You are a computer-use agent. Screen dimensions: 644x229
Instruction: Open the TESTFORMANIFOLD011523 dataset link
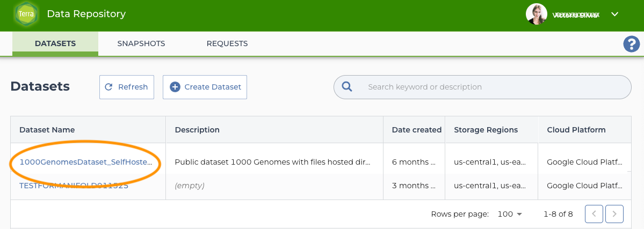click(x=74, y=186)
